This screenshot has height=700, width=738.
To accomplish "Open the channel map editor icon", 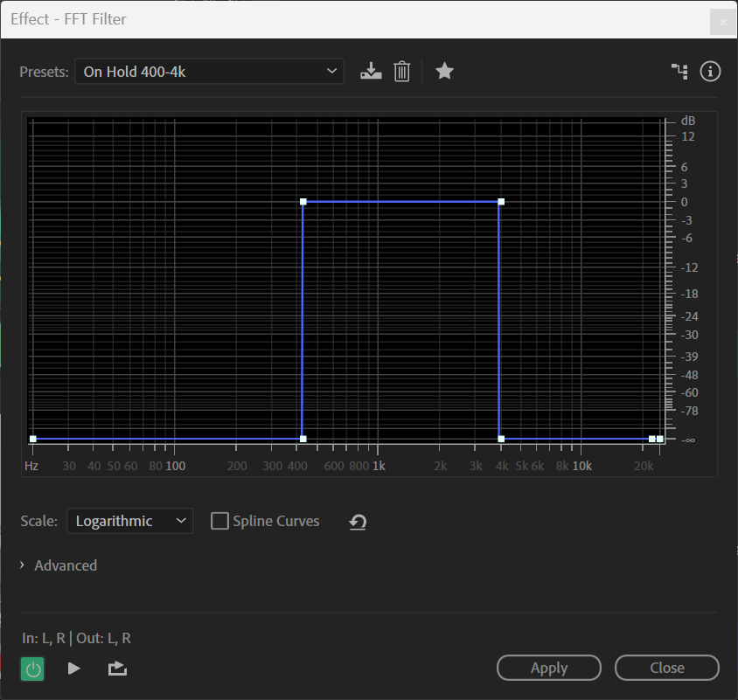I will (679, 72).
